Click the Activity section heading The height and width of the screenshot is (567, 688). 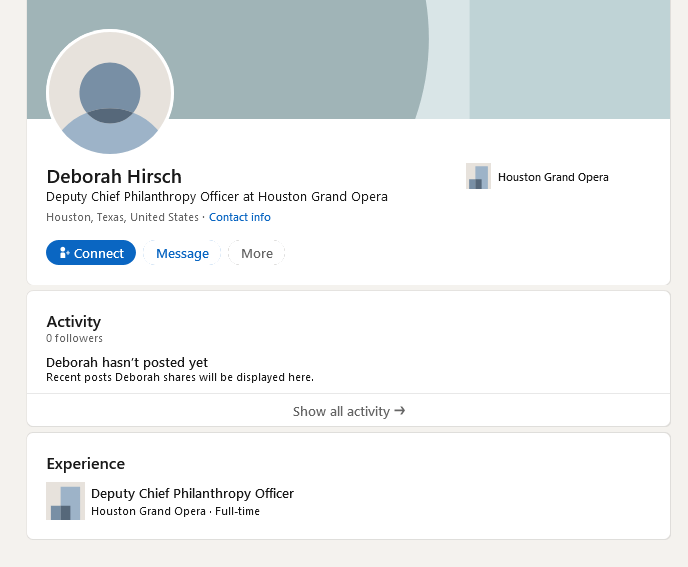point(74,322)
